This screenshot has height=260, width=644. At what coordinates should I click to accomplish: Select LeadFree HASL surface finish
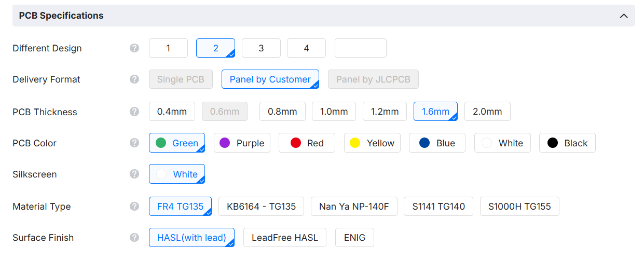coord(285,237)
